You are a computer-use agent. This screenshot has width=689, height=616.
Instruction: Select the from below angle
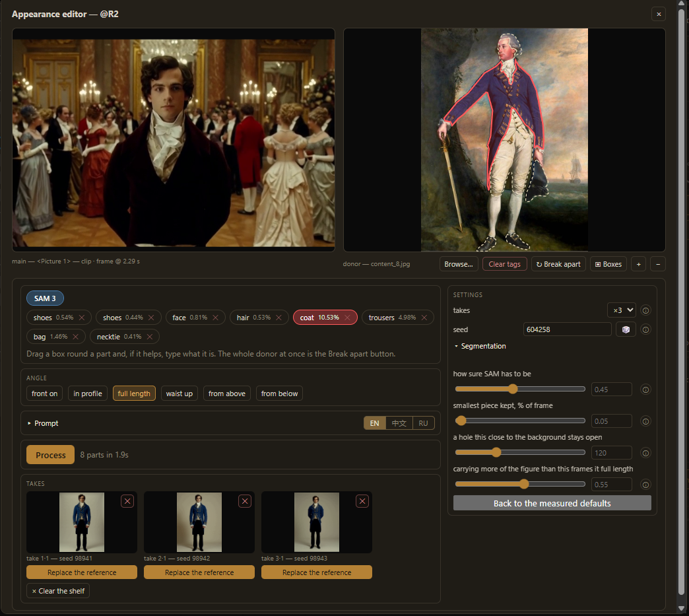click(x=279, y=394)
